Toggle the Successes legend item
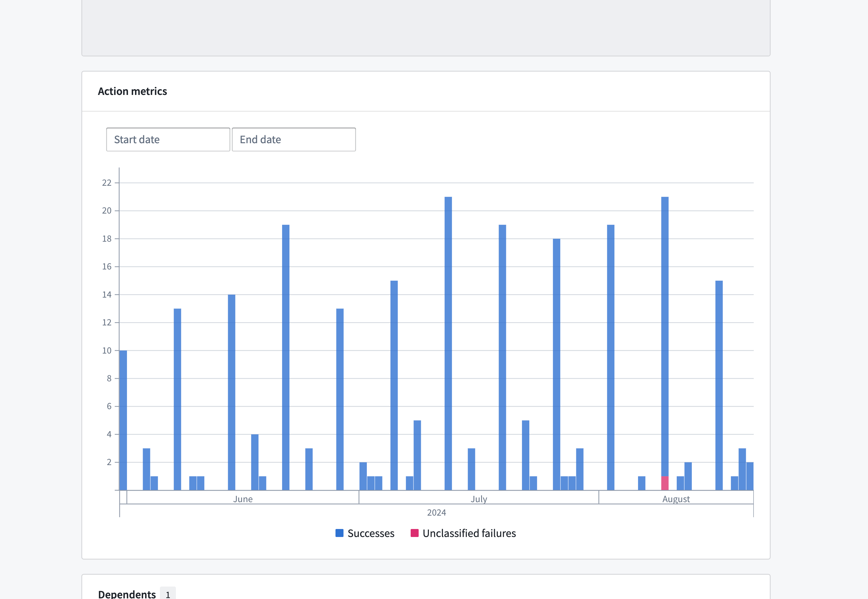 (365, 533)
